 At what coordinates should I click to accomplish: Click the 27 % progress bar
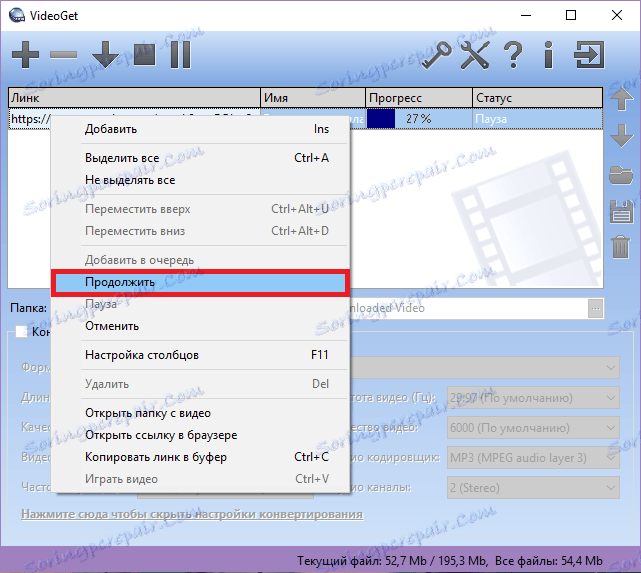point(419,119)
